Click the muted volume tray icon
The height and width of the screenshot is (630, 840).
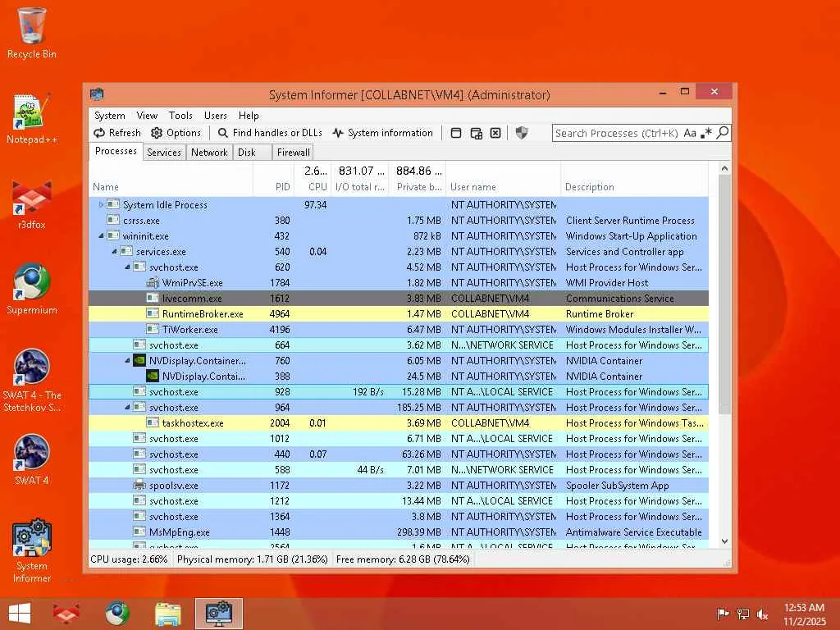pos(762,614)
